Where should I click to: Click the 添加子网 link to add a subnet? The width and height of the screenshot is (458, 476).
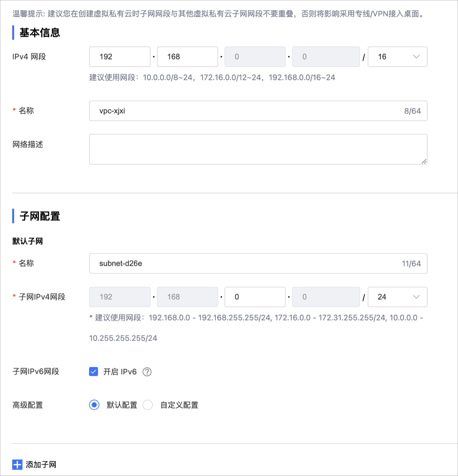point(40,464)
